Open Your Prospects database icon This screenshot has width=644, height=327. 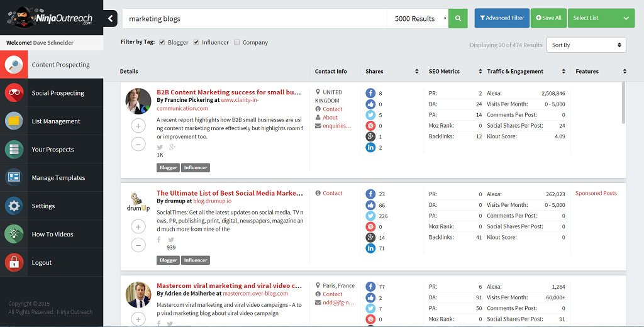tap(14, 150)
